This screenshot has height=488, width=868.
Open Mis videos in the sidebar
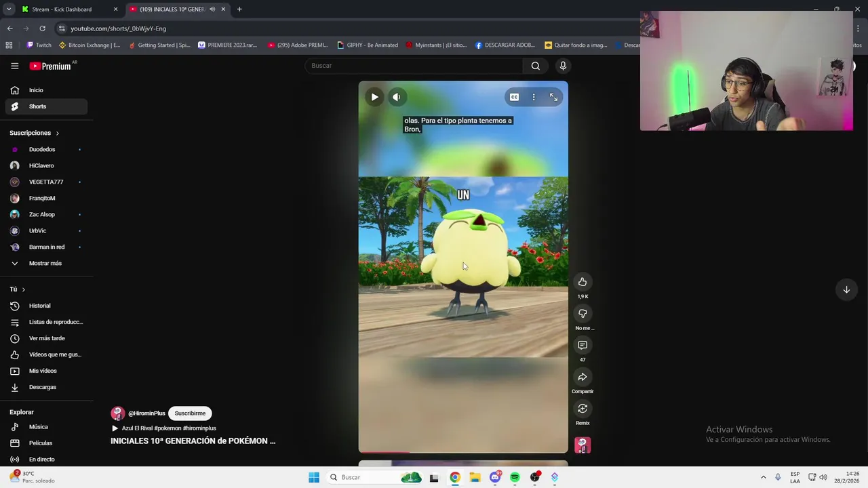(46, 371)
